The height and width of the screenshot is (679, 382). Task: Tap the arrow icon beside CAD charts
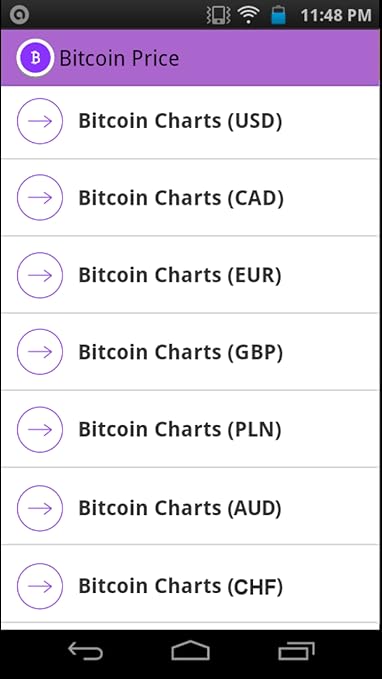click(x=40, y=197)
